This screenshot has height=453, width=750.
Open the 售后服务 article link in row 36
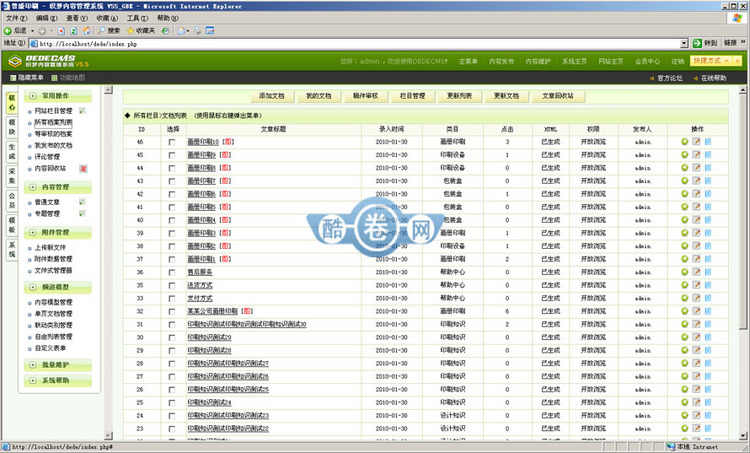[x=199, y=272]
